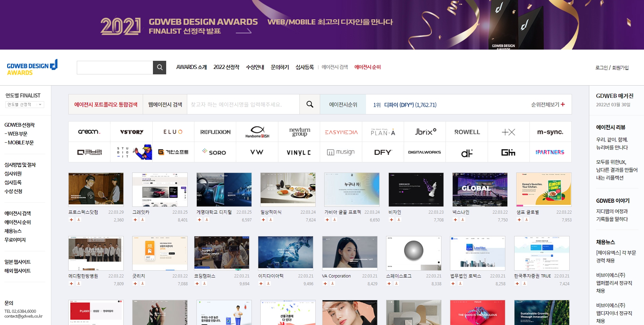This screenshot has width=644, height=325.
Task: Click contact@gdweb.co.kr email text
Action: [x=23, y=316]
